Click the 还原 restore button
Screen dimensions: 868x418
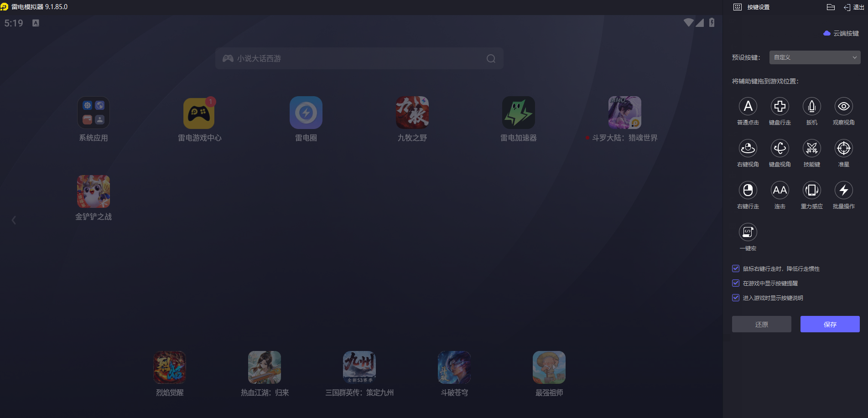[x=762, y=324]
